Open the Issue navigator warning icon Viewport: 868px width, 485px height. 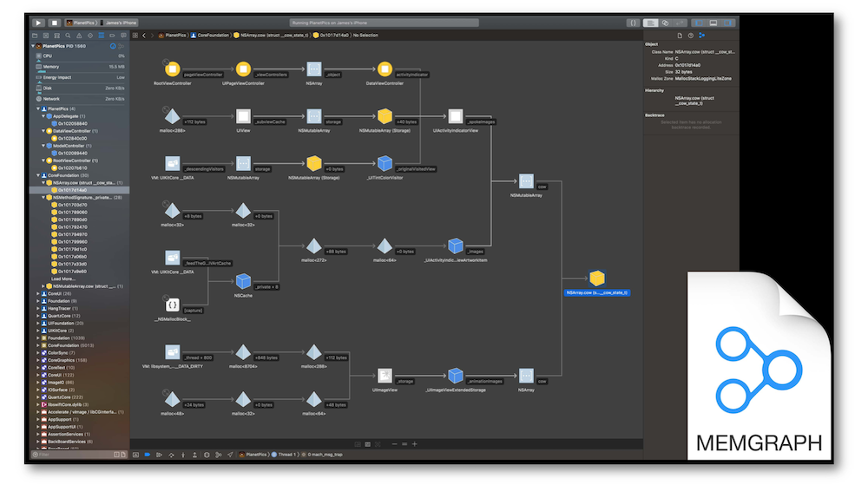79,36
